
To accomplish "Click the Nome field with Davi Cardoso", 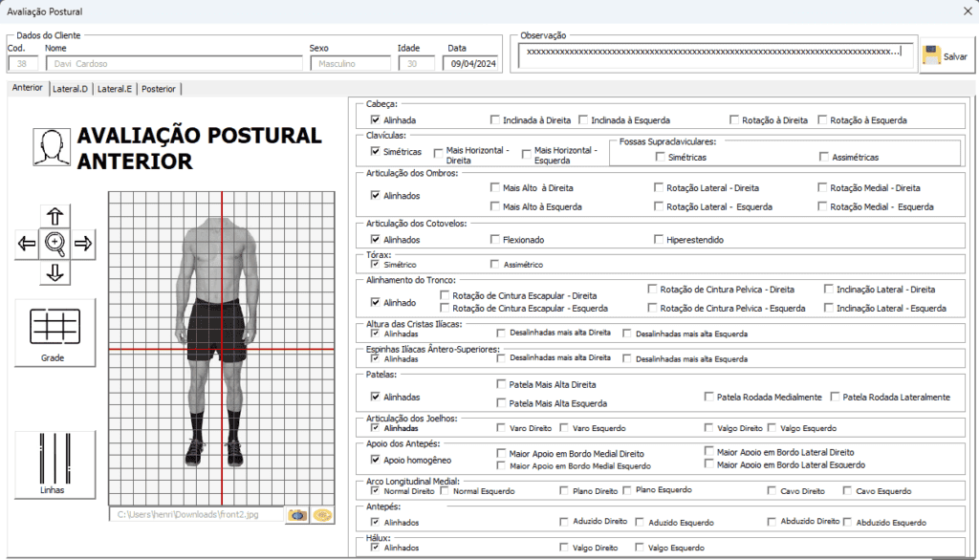I will click(174, 64).
